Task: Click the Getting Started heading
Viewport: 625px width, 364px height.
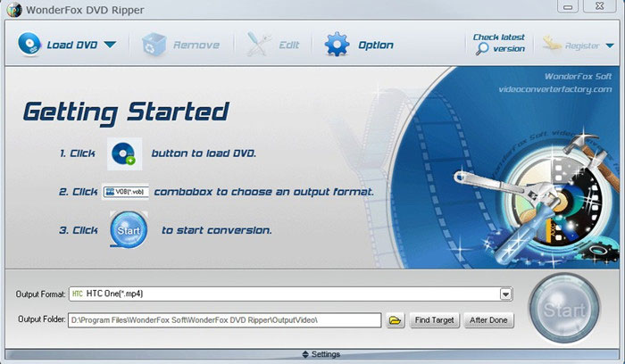Action: click(127, 112)
